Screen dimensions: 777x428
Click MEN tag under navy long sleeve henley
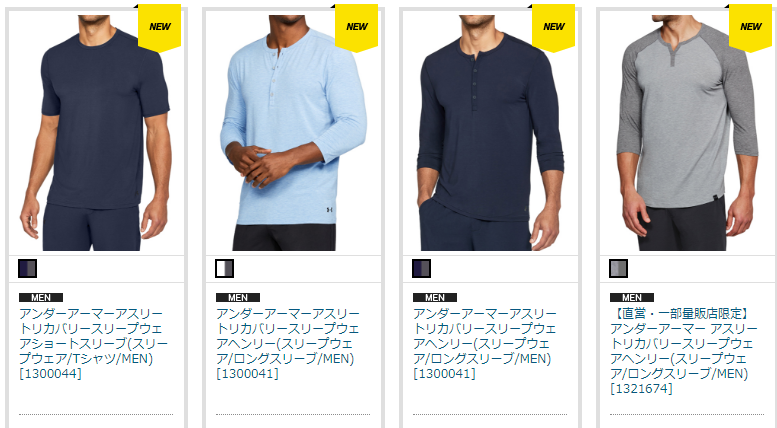(x=435, y=297)
